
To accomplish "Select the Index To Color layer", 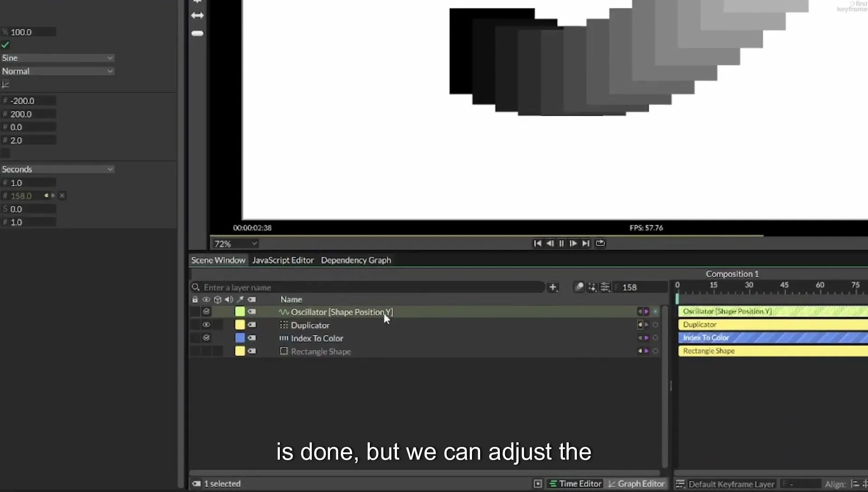I will pyautogui.click(x=317, y=338).
